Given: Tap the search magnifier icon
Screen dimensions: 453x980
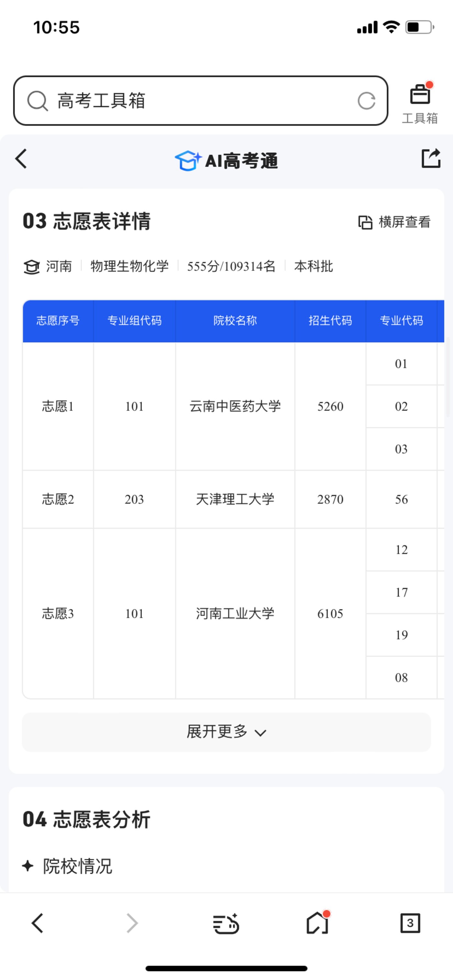Looking at the screenshot, I should pyautogui.click(x=37, y=101).
